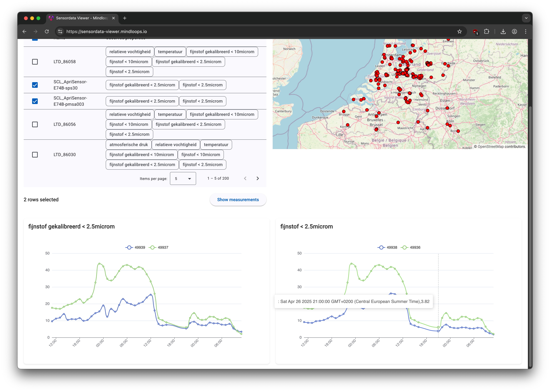Open Items per page dropdown
This screenshot has width=550, height=392.
point(183,179)
